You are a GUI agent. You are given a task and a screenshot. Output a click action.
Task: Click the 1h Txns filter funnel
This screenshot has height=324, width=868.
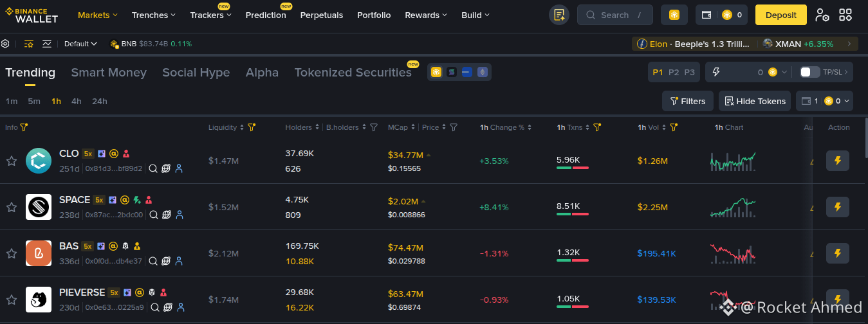click(597, 127)
